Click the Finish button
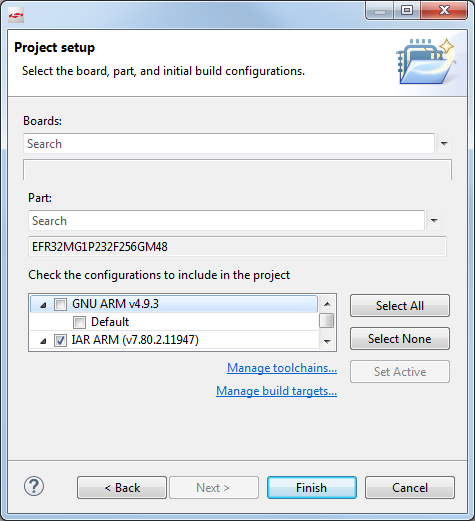The height and width of the screenshot is (521, 475). coord(312,488)
